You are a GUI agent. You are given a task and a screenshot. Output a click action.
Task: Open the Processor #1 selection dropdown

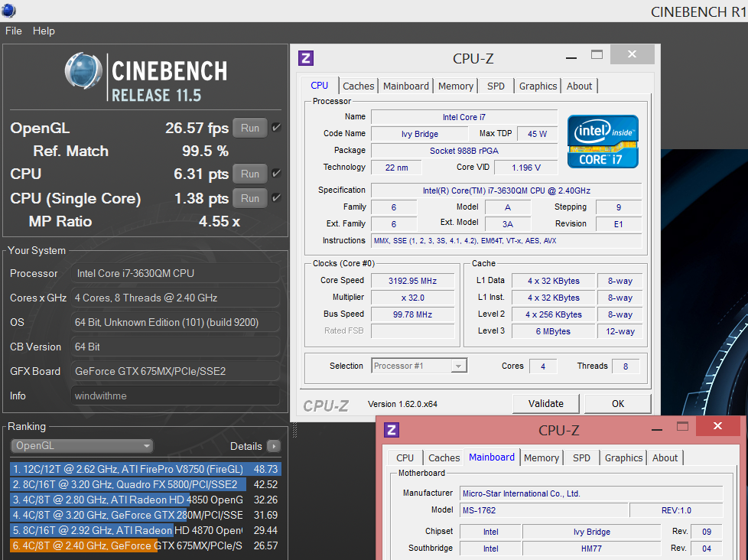click(x=419, y=366)
